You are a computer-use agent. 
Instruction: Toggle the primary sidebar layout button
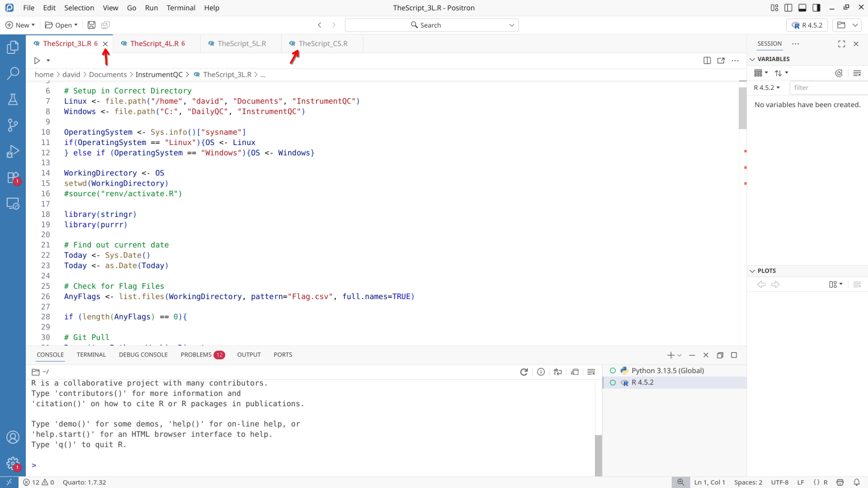pos(788,8)
